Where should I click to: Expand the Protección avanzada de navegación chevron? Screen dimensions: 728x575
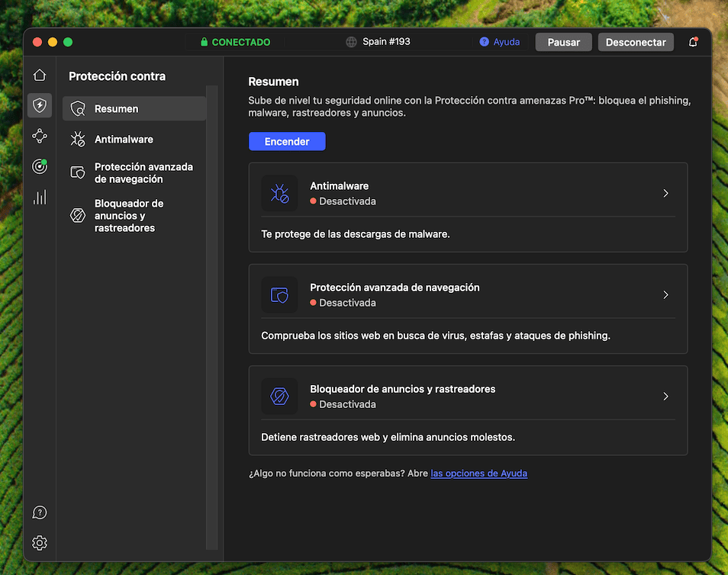point(665,294)
